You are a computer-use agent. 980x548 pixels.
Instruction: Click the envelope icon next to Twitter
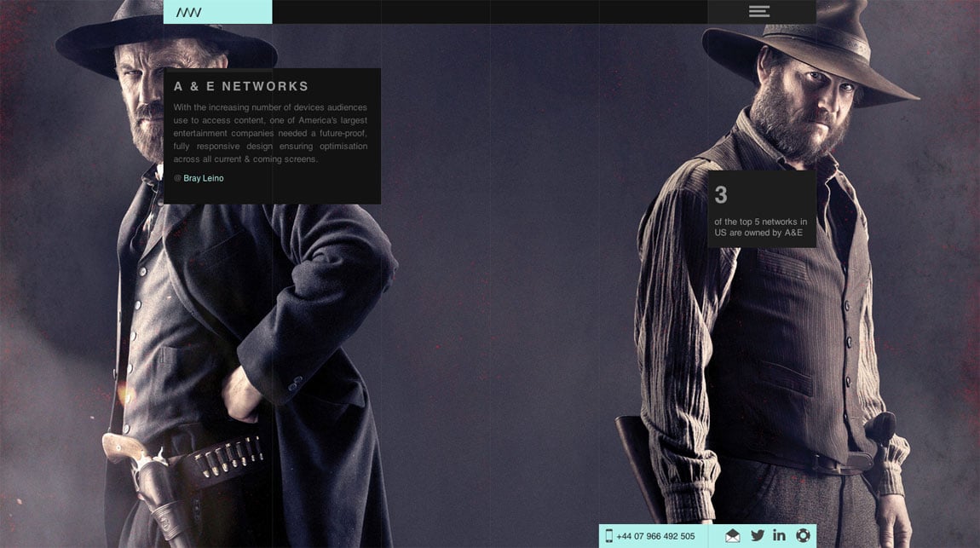pos(734,535)
